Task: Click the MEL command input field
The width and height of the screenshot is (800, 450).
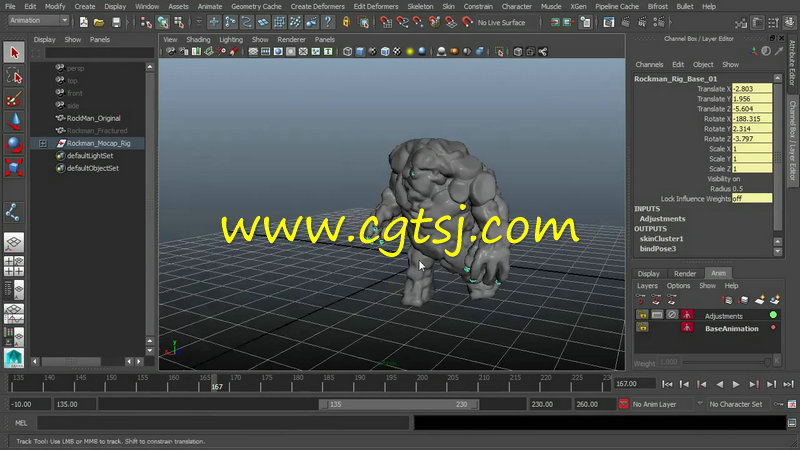Action: pos(223,423)
